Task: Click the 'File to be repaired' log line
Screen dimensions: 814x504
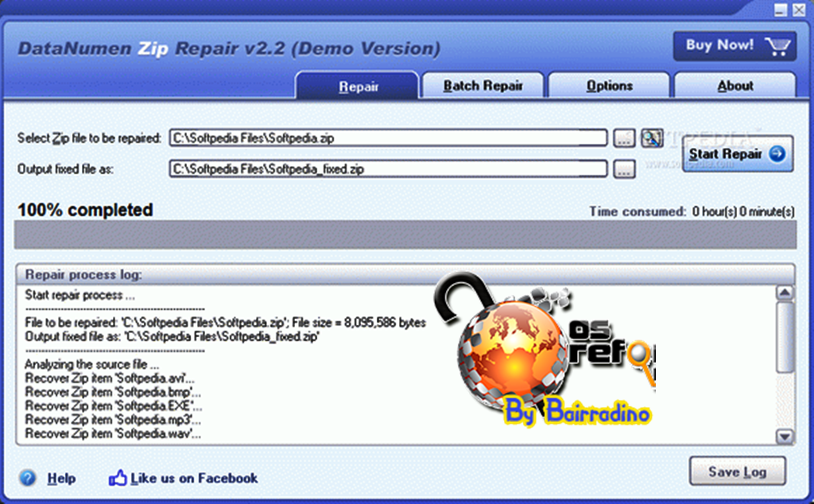Action: pos(225,322)
